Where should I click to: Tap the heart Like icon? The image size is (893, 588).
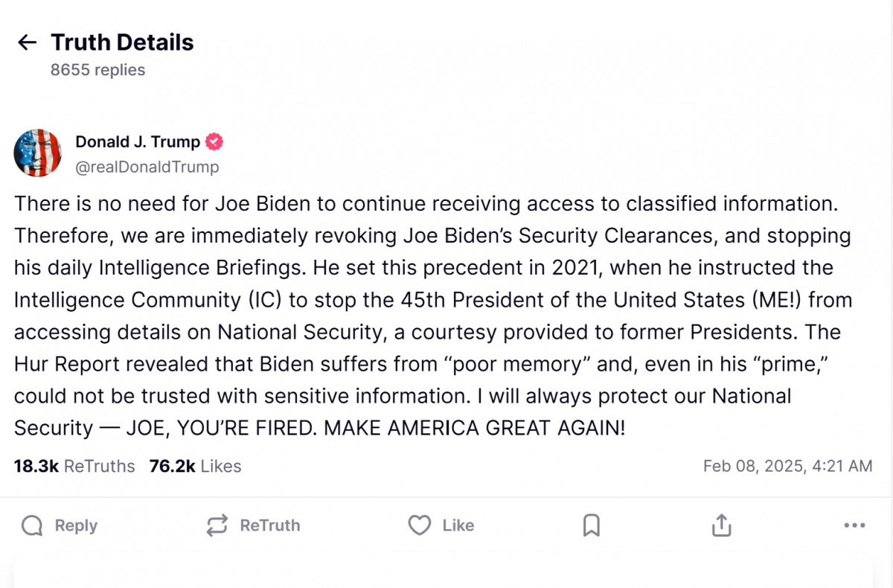[x=420, y=526]
